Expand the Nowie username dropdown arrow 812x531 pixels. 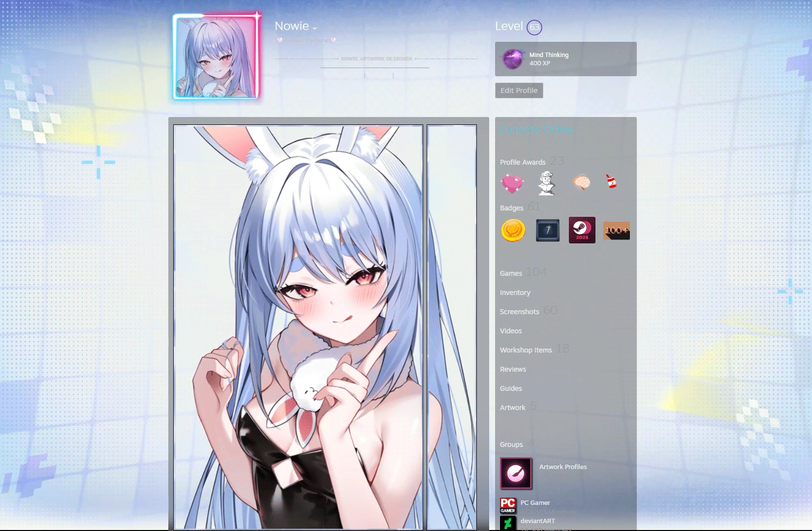tap(315, 29)
